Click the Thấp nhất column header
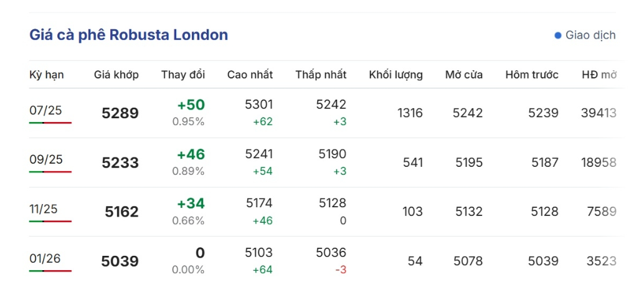This screenshot has height=305, width=644. pos(321,75)
